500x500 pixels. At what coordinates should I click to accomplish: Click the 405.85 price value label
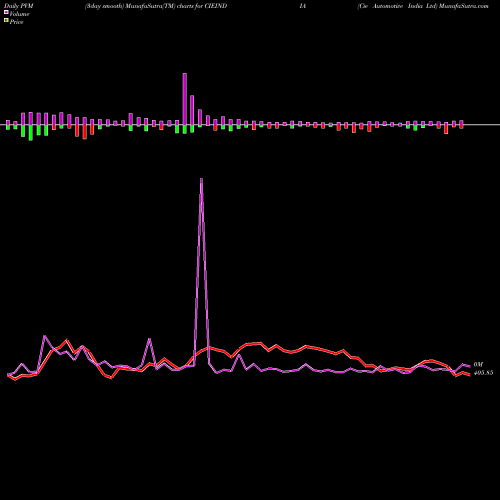(x=483, y=373)
